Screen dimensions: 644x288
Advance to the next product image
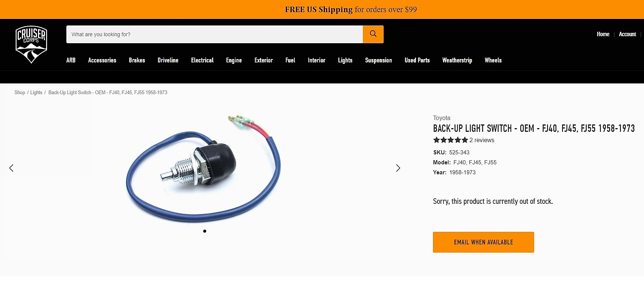pos(398,168)
